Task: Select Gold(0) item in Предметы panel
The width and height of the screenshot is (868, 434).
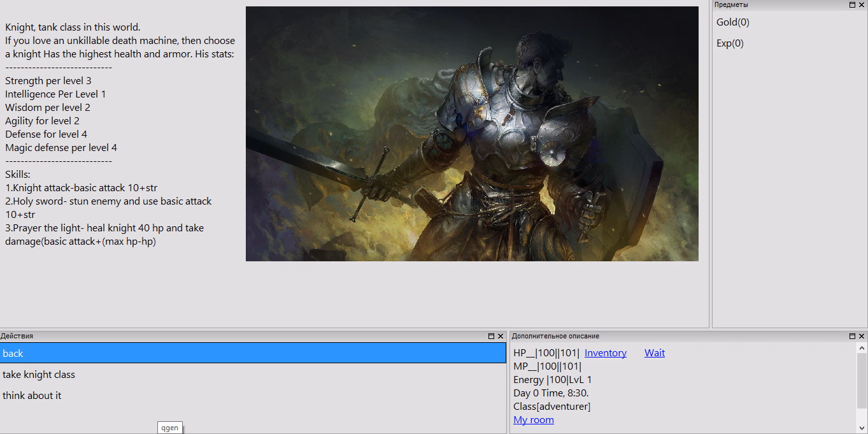Action: coord(732,22)
